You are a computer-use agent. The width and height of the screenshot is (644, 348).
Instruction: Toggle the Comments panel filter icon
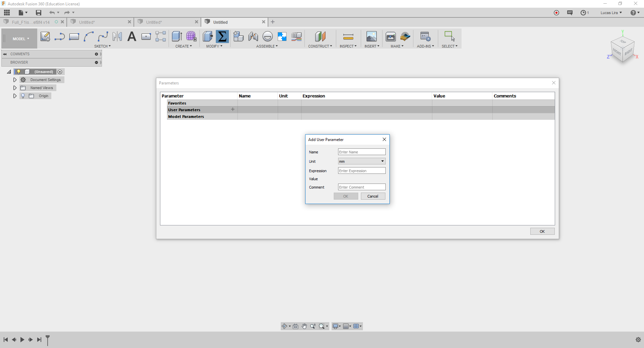[x=97, y=54]
